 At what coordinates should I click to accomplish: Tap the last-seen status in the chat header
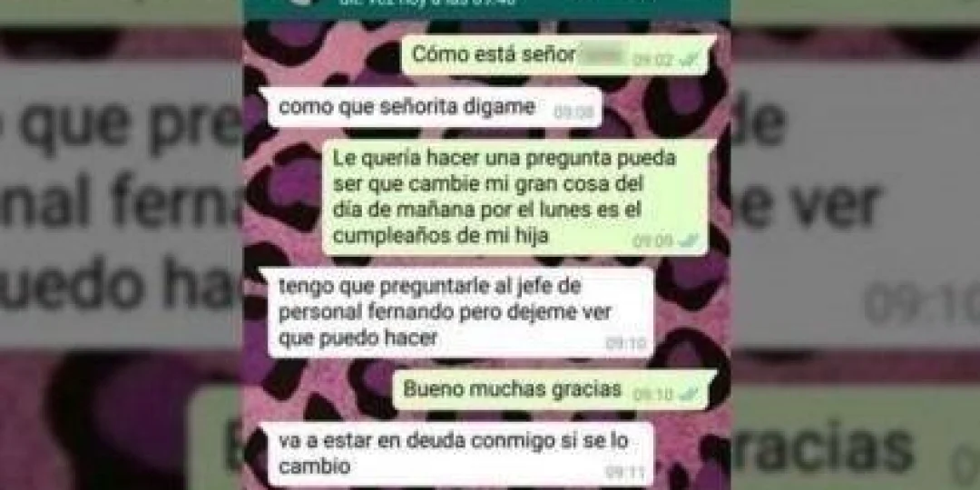click(436, 3)
